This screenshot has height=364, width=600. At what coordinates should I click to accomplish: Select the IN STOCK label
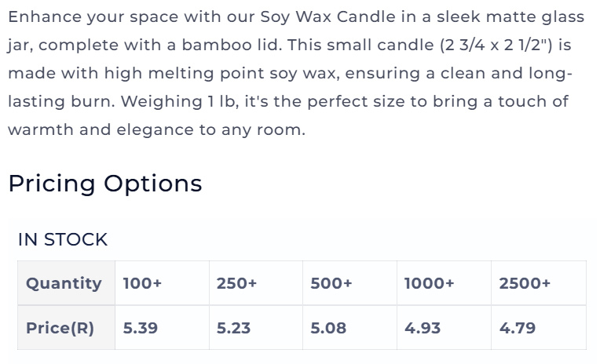point(63,240)
